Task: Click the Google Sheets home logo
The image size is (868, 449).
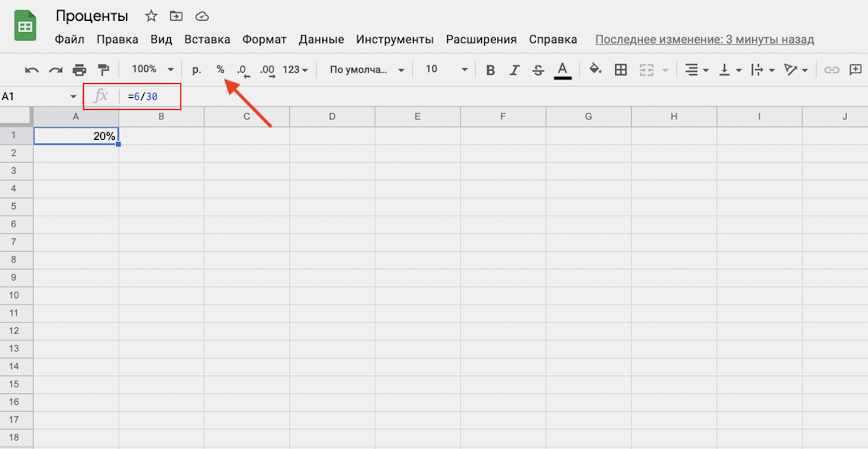Action: pos(25,26)
